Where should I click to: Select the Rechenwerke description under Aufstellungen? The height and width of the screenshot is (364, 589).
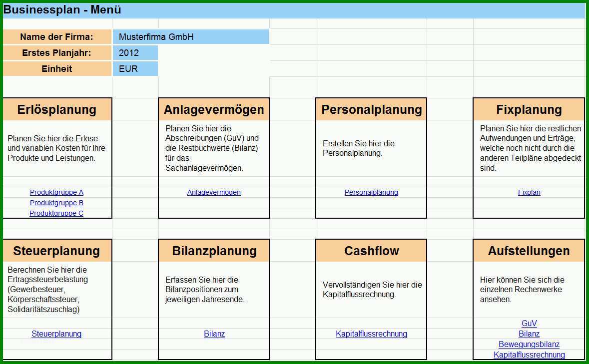[x=522, y=289]
